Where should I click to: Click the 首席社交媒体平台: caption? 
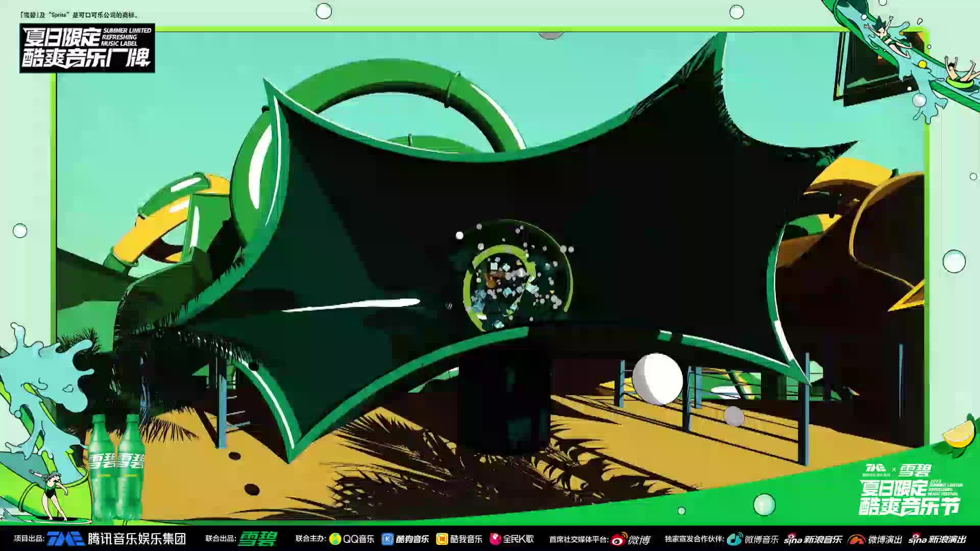point(579,539)
